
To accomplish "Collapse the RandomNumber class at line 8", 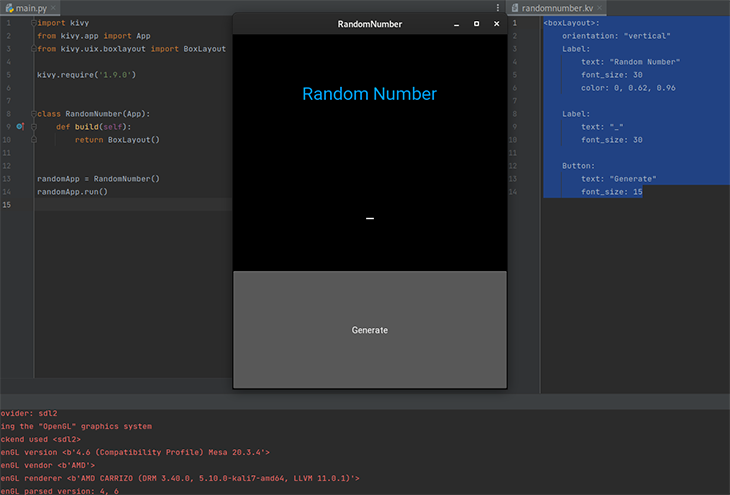I will click(34, 114).
